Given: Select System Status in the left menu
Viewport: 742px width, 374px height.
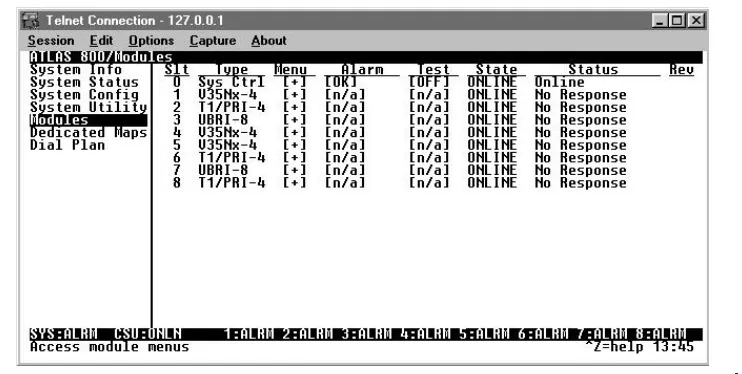Looking at the screenshot, I should point(84,82).
